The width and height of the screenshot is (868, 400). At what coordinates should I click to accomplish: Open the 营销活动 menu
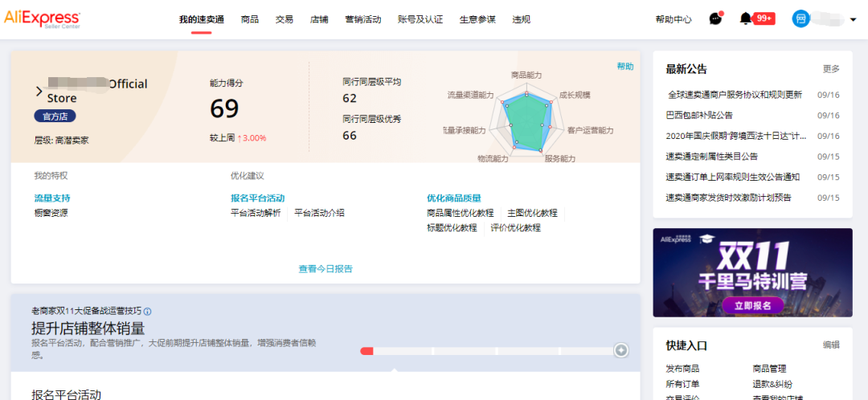[362, 19]
